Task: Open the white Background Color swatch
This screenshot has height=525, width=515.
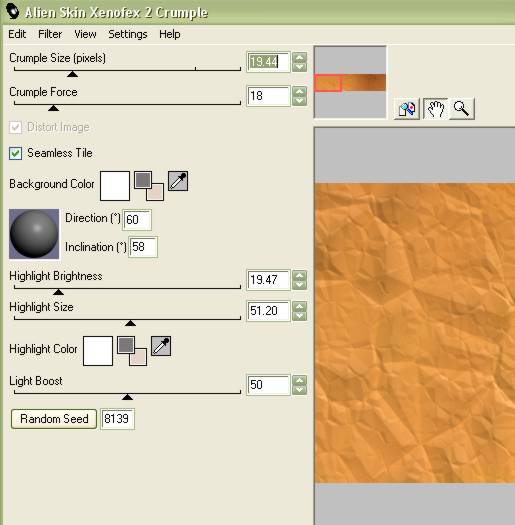Action: 115,186
